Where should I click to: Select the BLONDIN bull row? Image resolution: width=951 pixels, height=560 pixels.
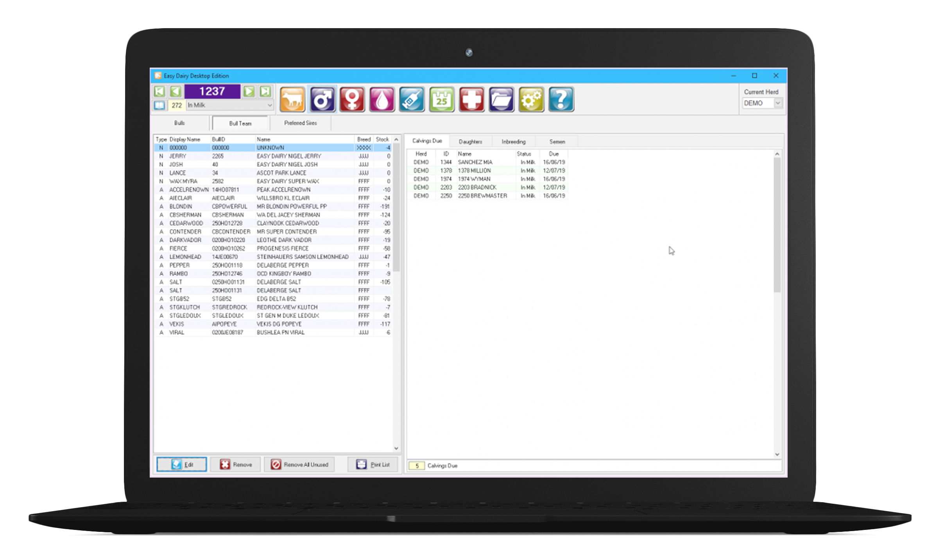(273, 207)
